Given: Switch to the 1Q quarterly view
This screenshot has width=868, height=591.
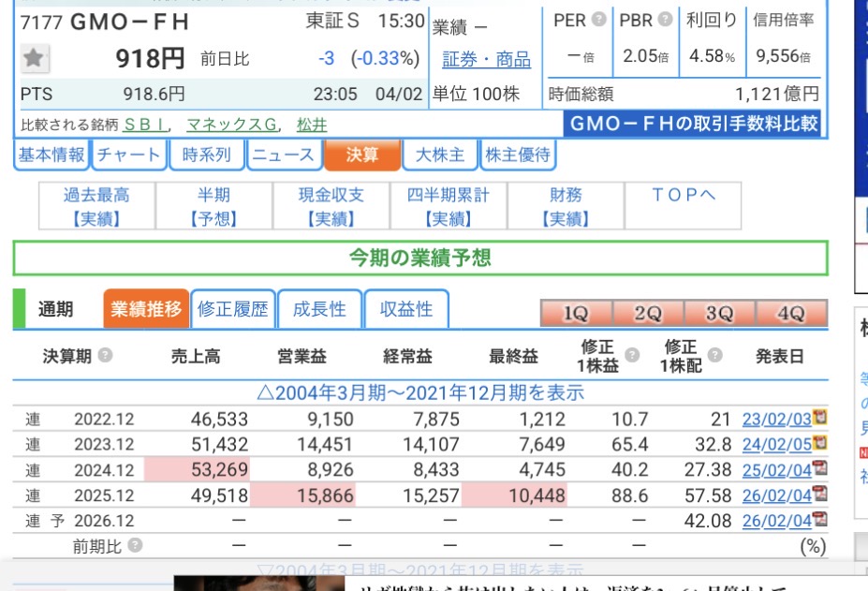Looking at the screenshot, I should tap(575, 314).
